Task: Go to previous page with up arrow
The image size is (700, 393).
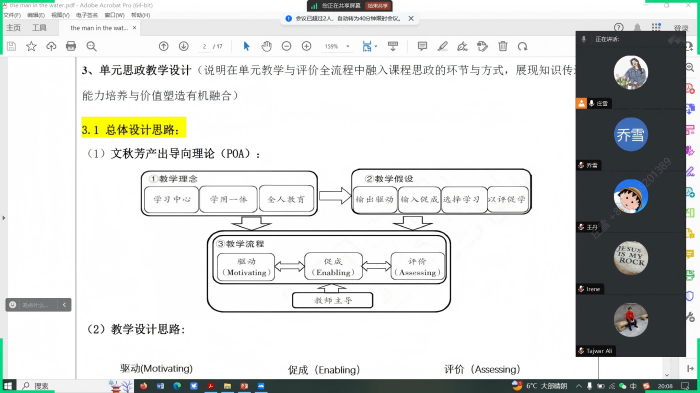Action: pos(163,46)
